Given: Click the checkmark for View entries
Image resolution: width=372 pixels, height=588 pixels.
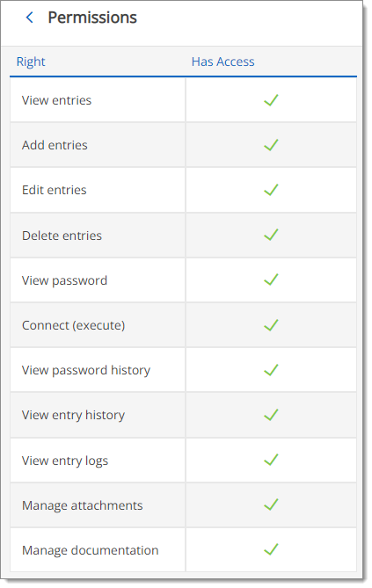Looking at the screenshot, I should (271, 100).
